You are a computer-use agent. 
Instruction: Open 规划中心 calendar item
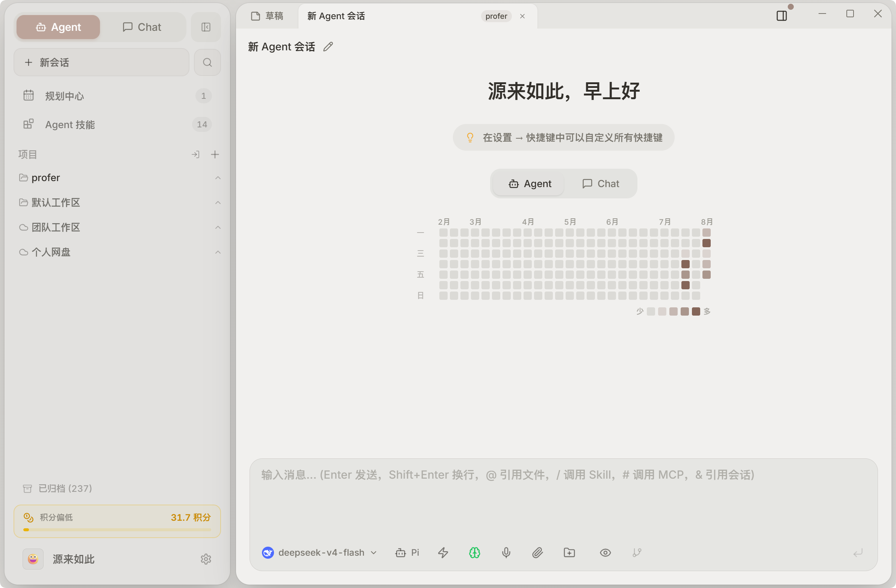[117, 96]
